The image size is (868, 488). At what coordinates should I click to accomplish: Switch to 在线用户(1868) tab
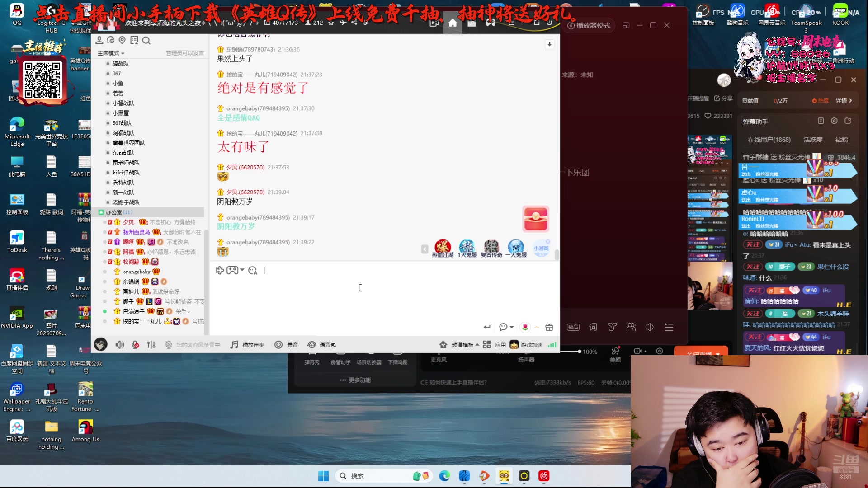[769, 140]
